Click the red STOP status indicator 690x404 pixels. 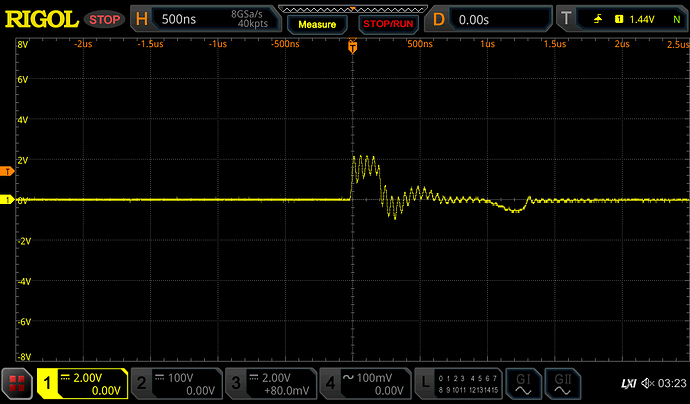tap(104, 19)
